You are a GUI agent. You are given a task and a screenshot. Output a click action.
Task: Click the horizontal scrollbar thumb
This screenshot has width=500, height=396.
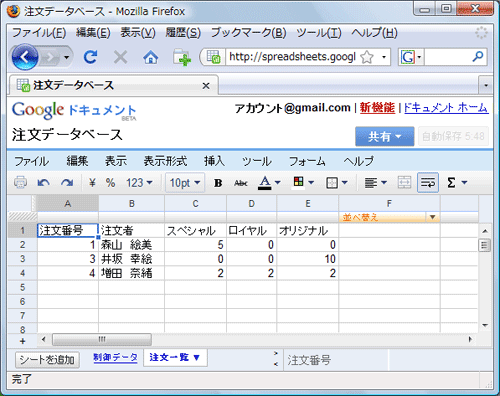(102, 339)
